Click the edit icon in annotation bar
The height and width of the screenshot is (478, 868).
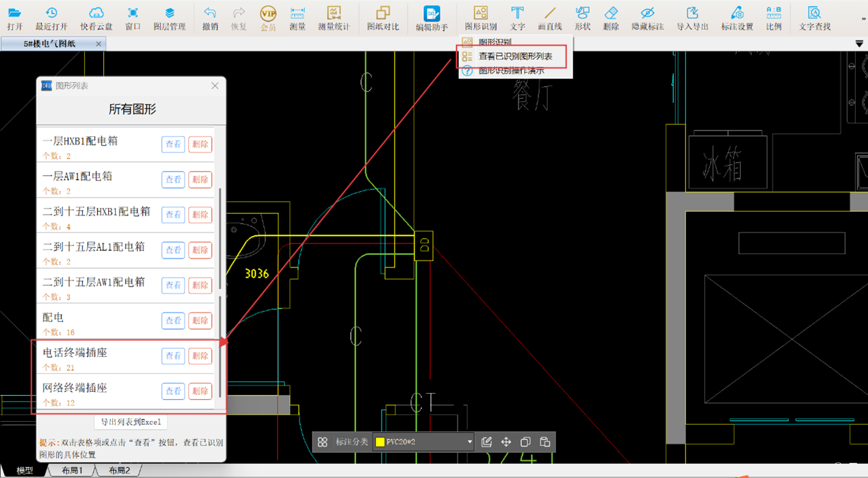click(486, 442)
